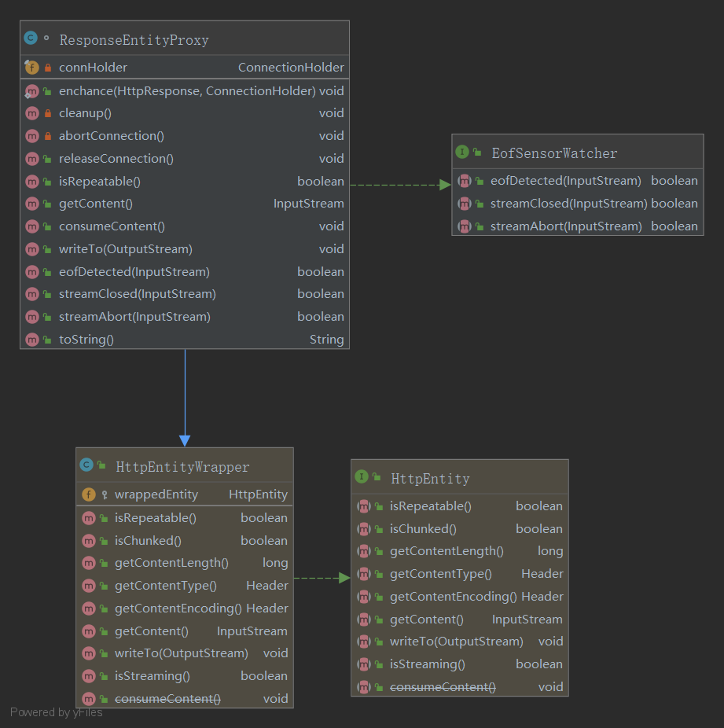Click the class icon beside ResponseEntityProxy
Screen dimensions: 724x728
[31, 38]
